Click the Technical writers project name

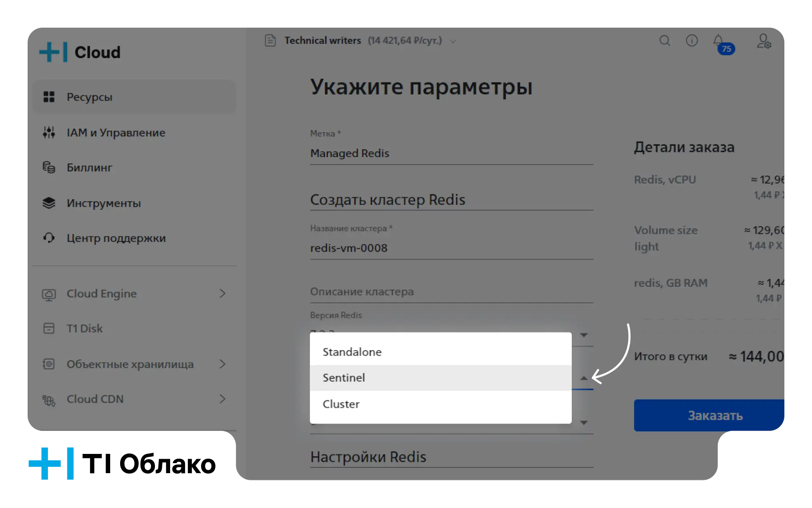(x=323, y=40)
